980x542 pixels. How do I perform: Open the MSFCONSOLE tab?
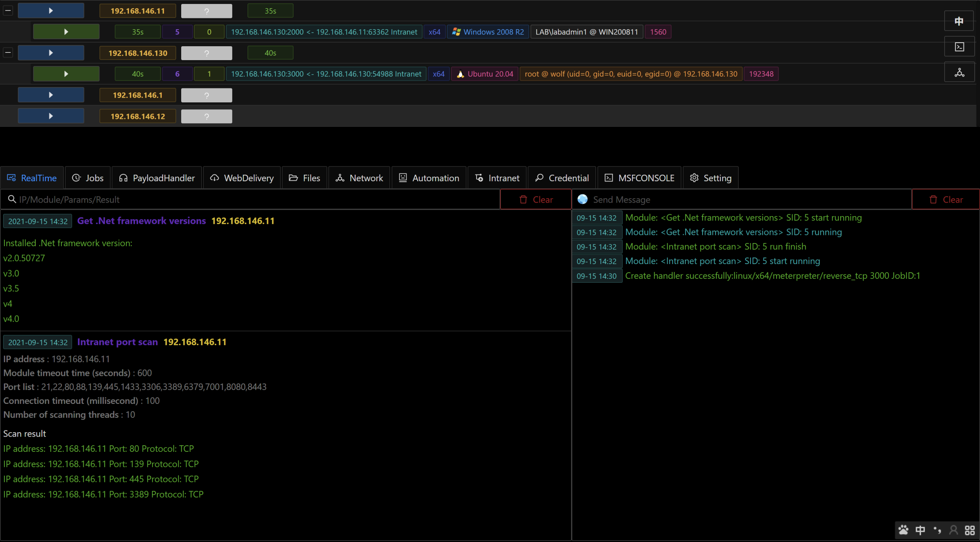[639, 178]
